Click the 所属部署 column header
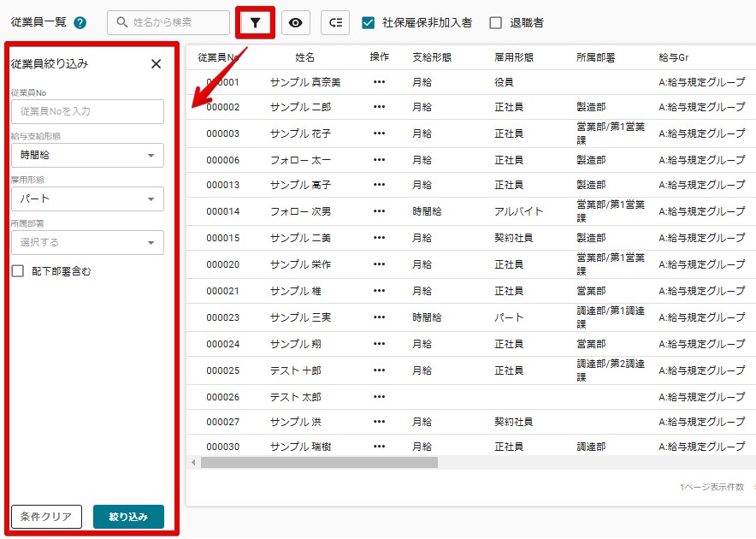Image resolution: width=756 pixels, height=539 pixels. coord(596,57)
